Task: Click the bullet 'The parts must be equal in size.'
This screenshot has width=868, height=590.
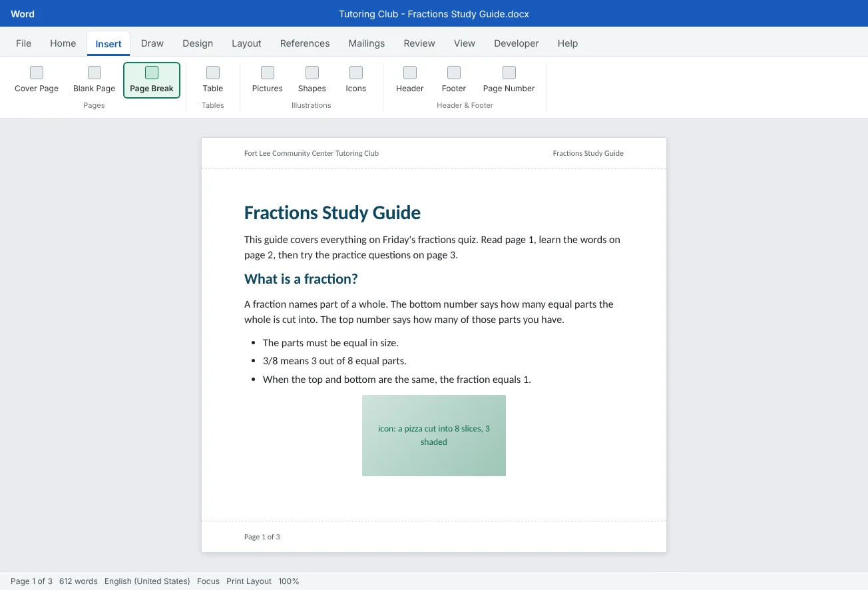Action: click(x=331, y=343)
